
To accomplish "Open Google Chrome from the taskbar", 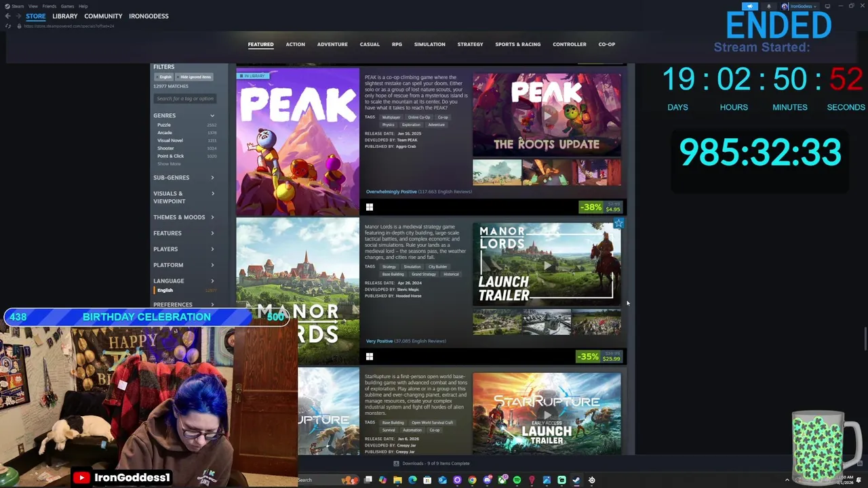I will pyautogui.click(x=472, y=480).
